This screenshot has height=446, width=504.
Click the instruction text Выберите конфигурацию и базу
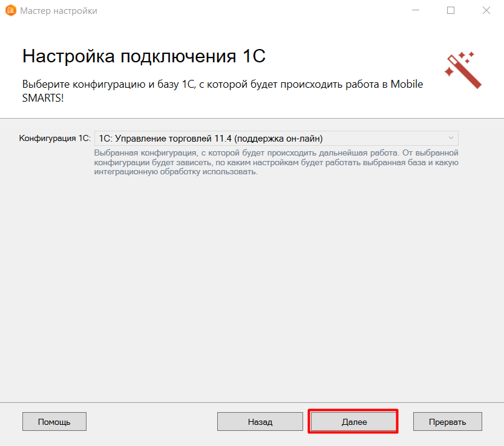pos(223,91)
